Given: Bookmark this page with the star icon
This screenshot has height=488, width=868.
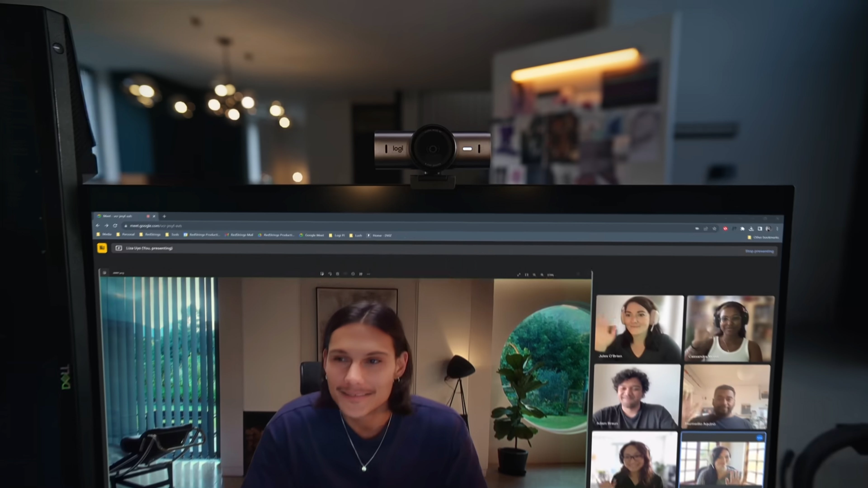Looking at the screenshot, I should 714,229.
